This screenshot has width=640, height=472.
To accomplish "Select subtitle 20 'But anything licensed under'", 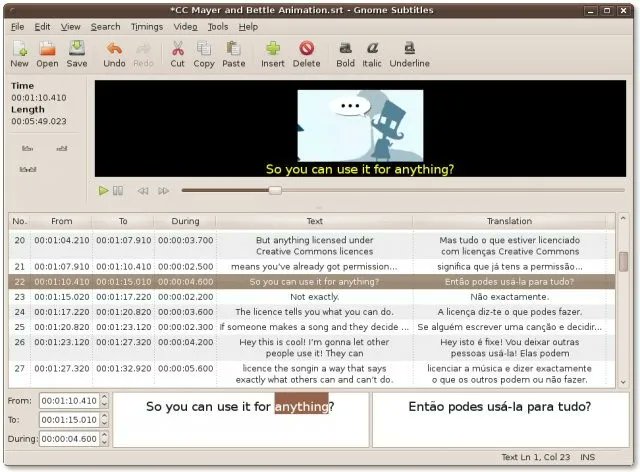I will [x=311, y=246].
